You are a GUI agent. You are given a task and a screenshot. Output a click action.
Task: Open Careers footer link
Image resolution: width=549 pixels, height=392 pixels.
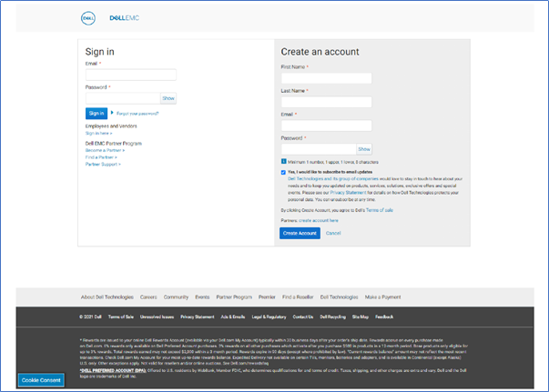[x=148, y=297]
